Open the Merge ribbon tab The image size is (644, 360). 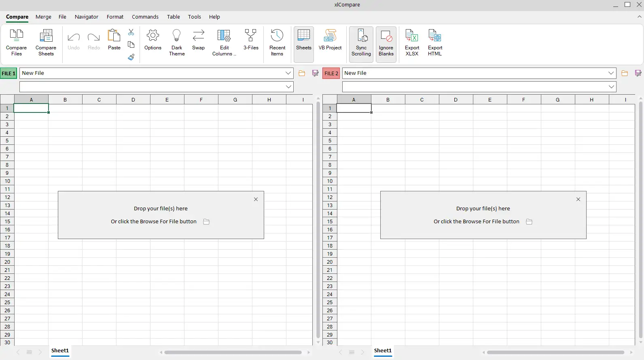click(43, 17)
